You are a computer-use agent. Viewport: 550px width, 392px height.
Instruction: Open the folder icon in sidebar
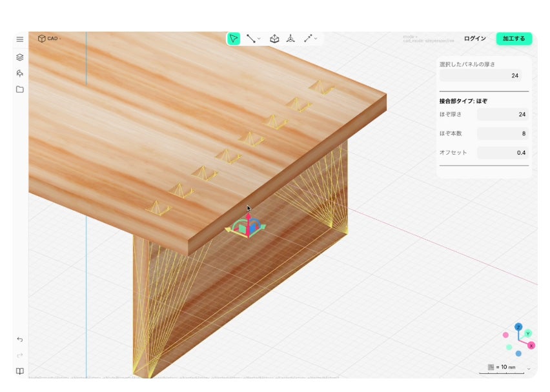click(x=20, y=89)
